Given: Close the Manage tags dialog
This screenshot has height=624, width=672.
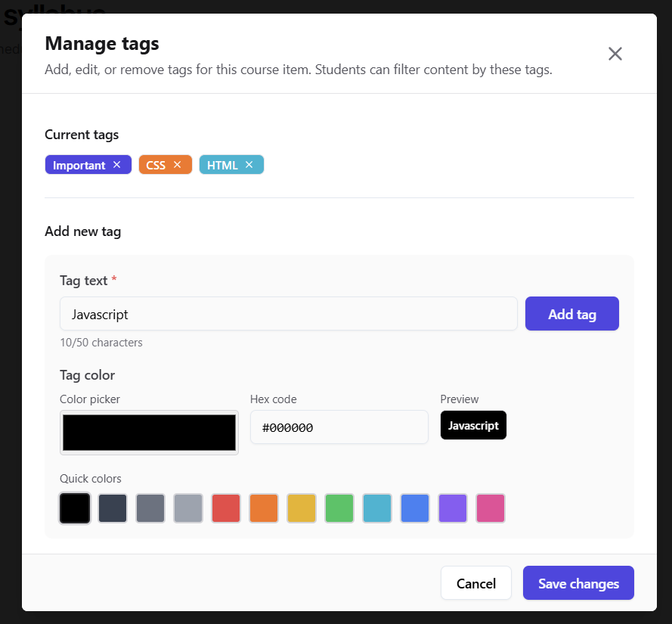Looking at the screenshot, I should (615, 54).
